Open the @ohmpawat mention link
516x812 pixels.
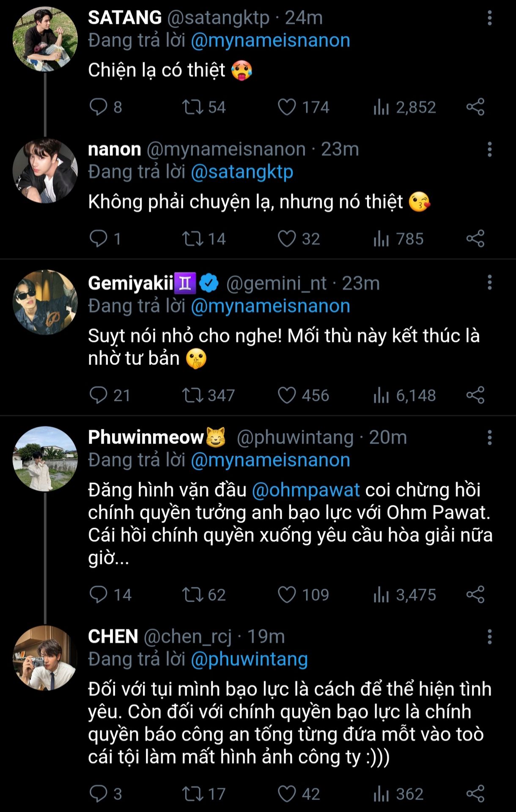[306, 490]
